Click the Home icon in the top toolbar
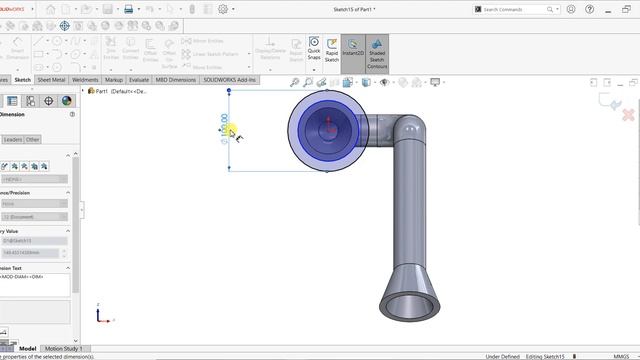The image size is (640, 360). click(51, 9)
